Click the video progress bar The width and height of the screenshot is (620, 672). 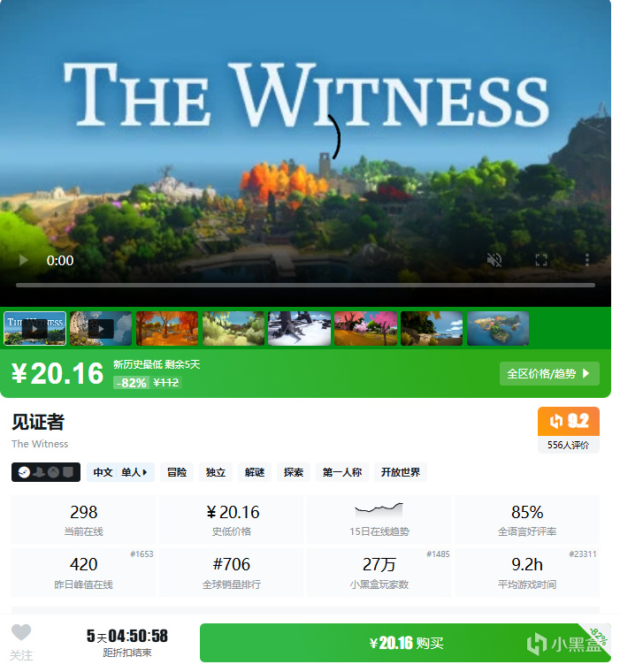pyautogui.click(x=305, y=285)
